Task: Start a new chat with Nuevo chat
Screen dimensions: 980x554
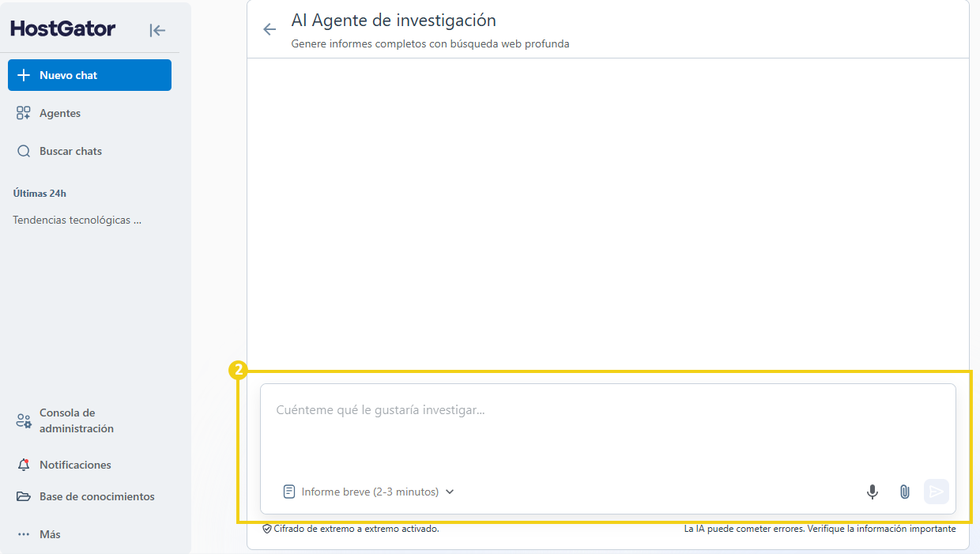Action: coord(89,75)
